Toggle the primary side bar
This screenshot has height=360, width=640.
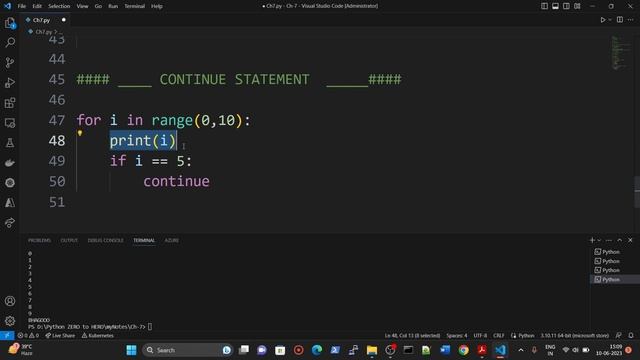click(544, 6)
